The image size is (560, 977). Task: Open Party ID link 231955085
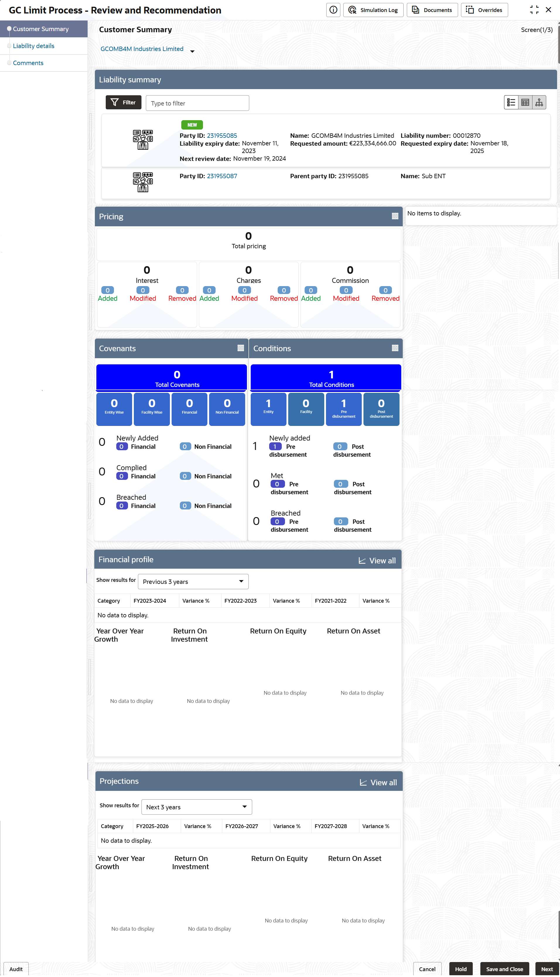222,135
